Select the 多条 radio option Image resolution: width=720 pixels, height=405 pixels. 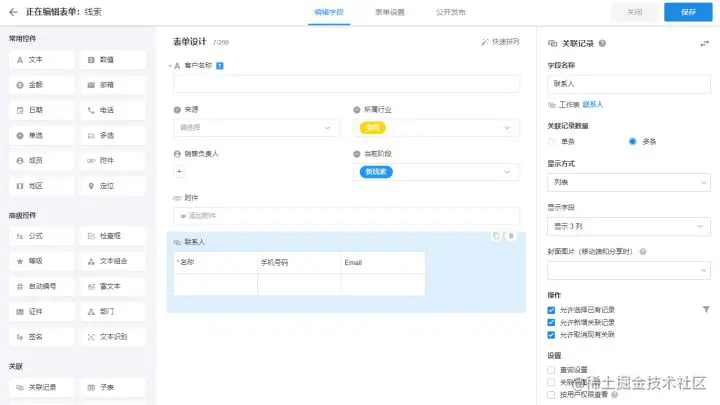[x=632, y=141]
